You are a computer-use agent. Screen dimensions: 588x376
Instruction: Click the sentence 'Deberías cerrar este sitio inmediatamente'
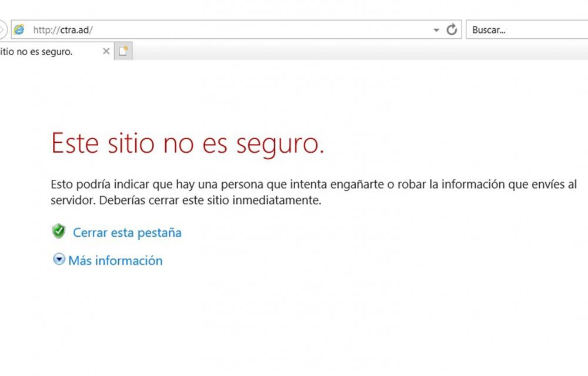[211, 200]
